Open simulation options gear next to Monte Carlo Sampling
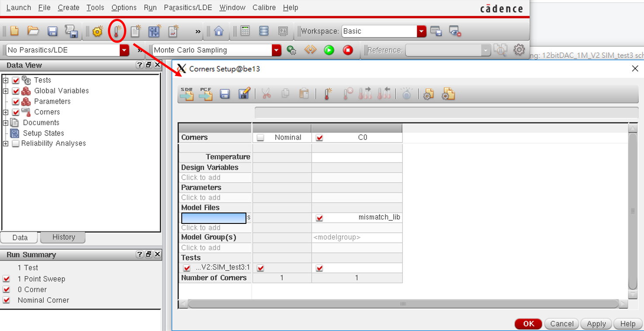The width and height of the screenshot is (644, 331). pyautogui.click(x=292, y=50)
